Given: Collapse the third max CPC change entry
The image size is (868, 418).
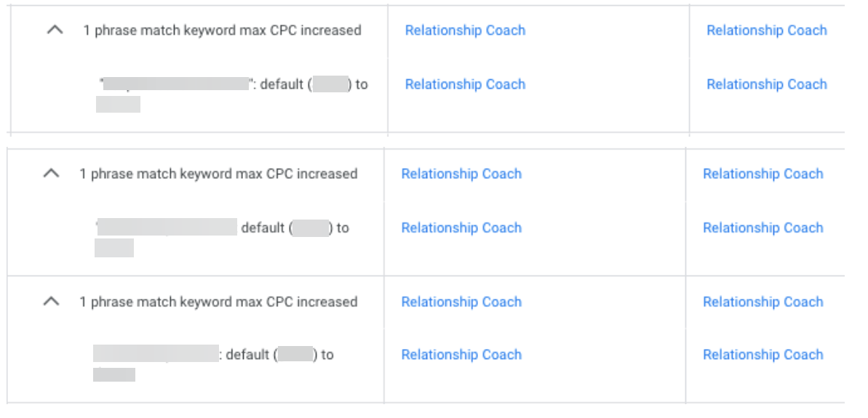Looking at the screenshot, I should (51, 302).
